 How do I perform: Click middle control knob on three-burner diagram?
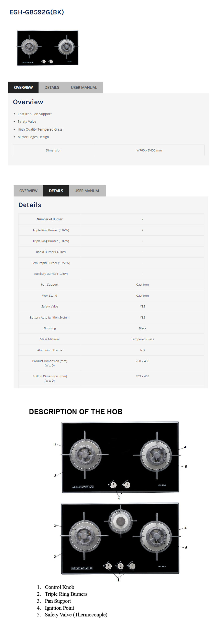click(120, 566)
